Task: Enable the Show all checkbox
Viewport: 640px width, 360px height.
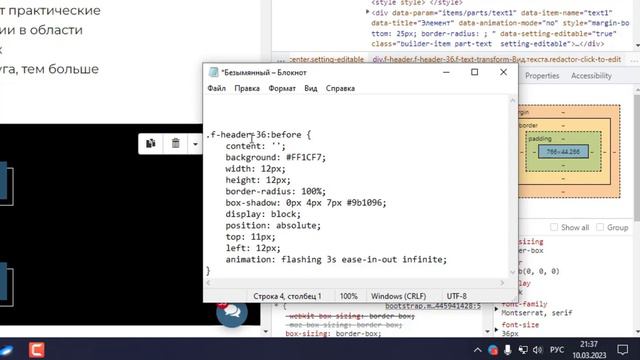Action: (x=554, y=227)
